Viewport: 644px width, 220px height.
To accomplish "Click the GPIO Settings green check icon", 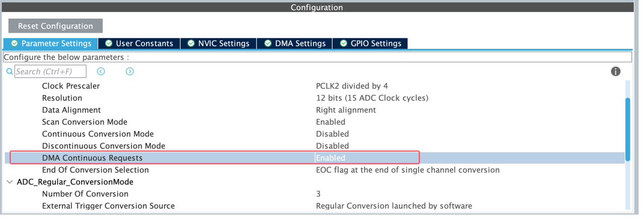I will tap(344, 44).
